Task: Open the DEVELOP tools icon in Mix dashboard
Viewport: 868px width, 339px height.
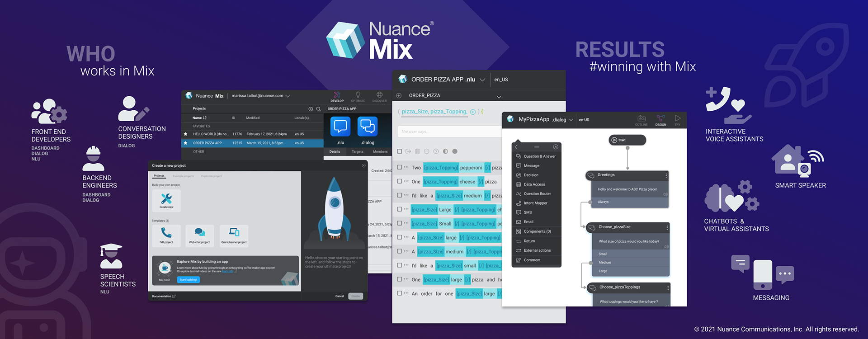Action: click(337, 95)
